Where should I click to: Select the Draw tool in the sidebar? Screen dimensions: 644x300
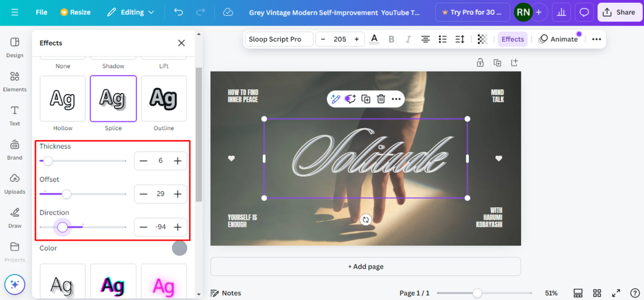click(14, 218)
